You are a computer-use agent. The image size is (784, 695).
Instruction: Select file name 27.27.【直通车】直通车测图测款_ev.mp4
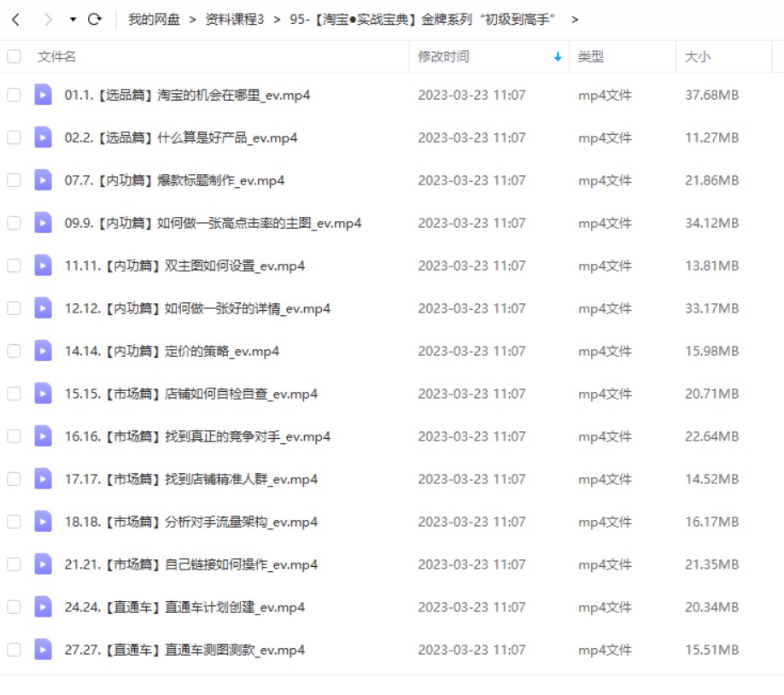(x=184, y=650)
